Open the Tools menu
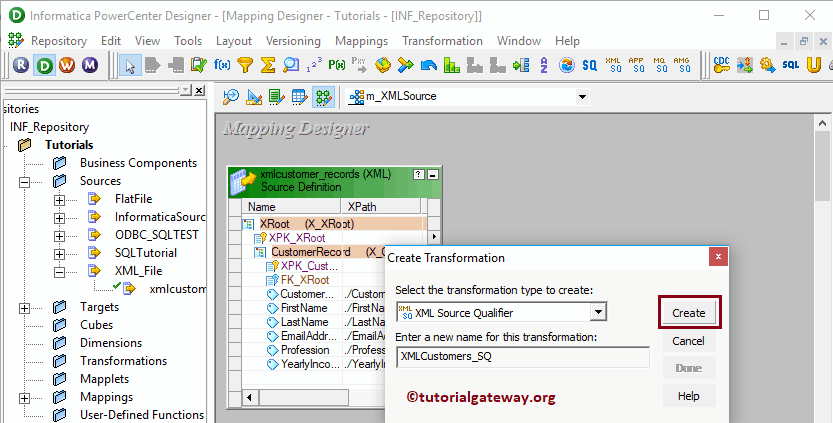 click(188, 41)
